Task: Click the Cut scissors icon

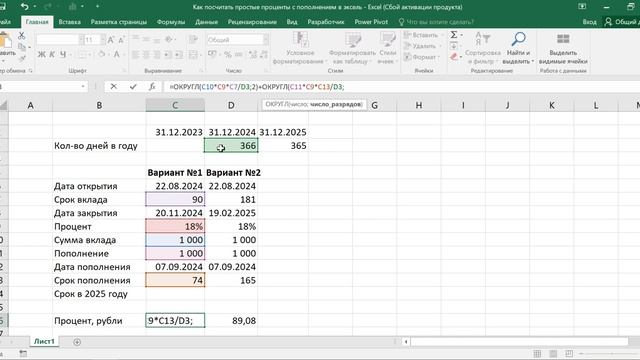Action: (x=22, y=36)
